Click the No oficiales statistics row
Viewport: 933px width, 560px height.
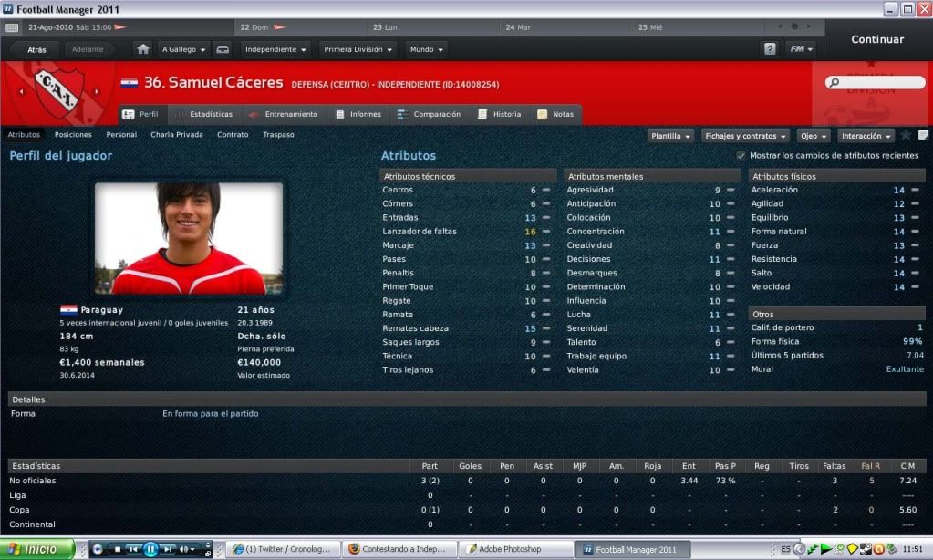click(467, 481)
